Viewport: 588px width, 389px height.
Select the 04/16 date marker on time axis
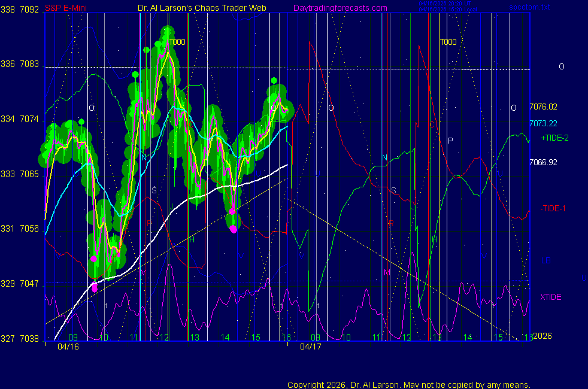(x=68, y=346)
